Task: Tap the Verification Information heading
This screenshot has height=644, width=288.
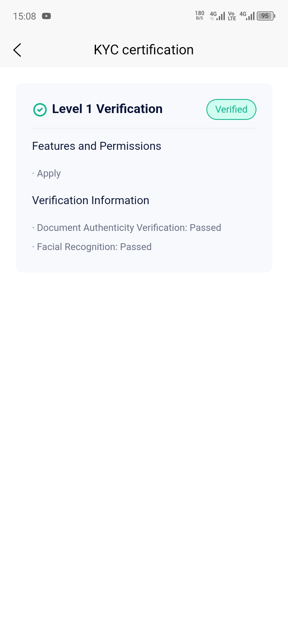Action: coord(90,201)
